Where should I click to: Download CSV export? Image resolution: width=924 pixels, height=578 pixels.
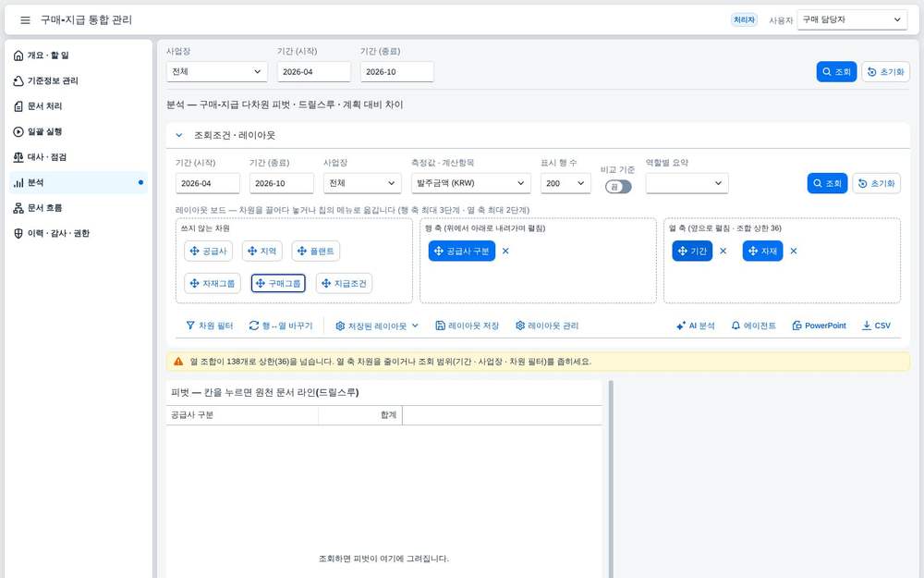tap(876, 326)
